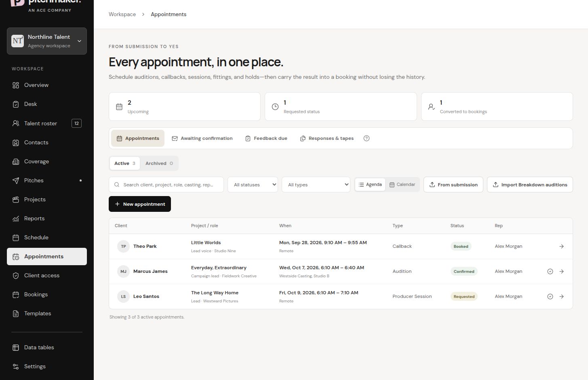Show Active appointments list
588x380 pixels.
point(125,163)
